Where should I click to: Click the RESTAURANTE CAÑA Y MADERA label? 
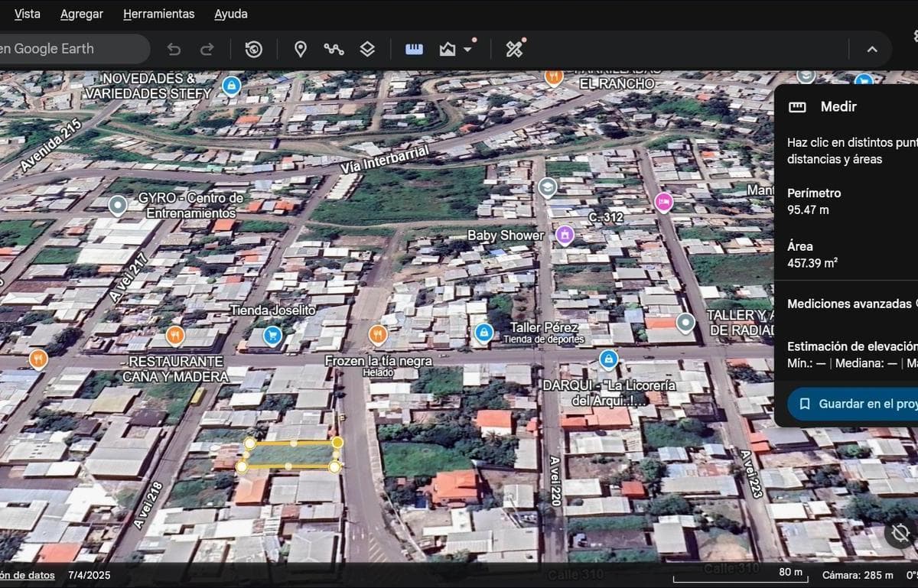[x=175, y=369]
